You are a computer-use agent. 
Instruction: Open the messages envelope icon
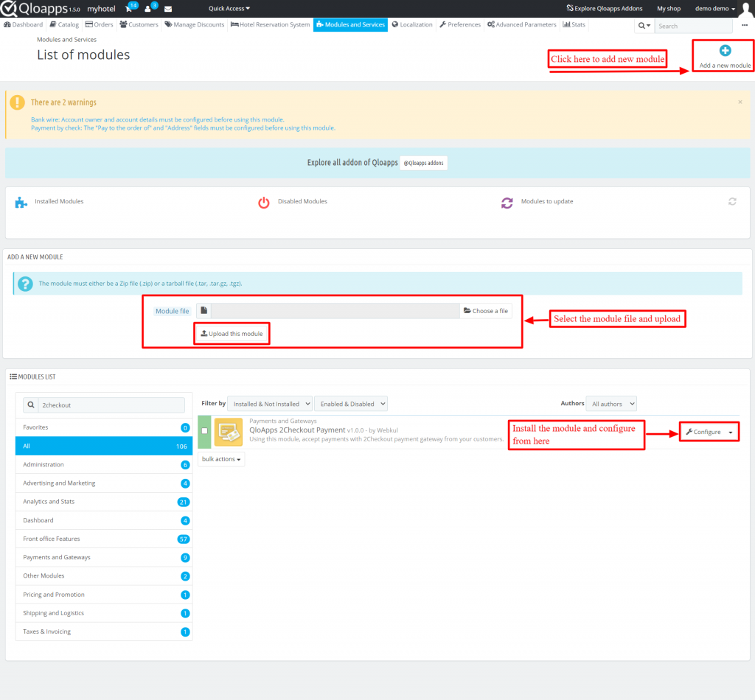[168, 9]
